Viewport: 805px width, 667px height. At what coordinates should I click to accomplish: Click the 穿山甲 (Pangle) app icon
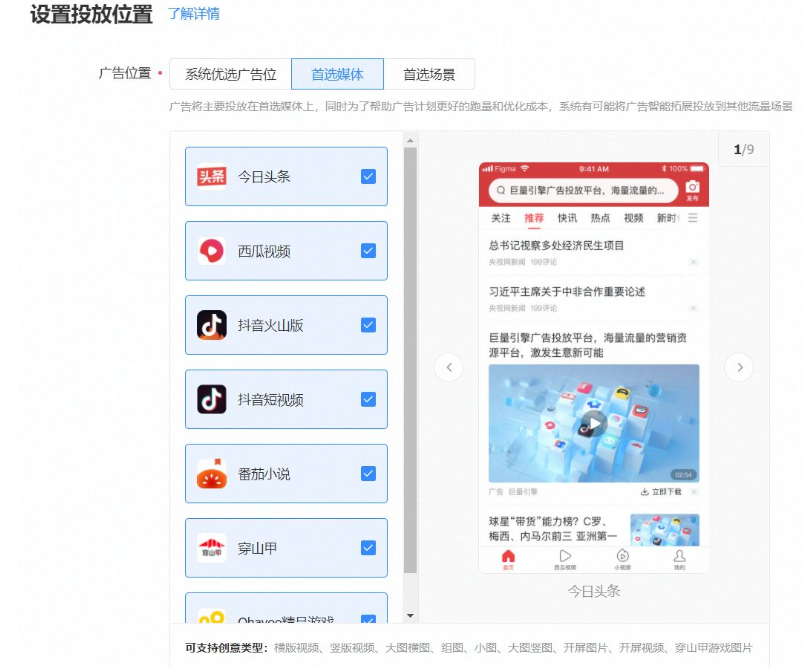point(213,548)
